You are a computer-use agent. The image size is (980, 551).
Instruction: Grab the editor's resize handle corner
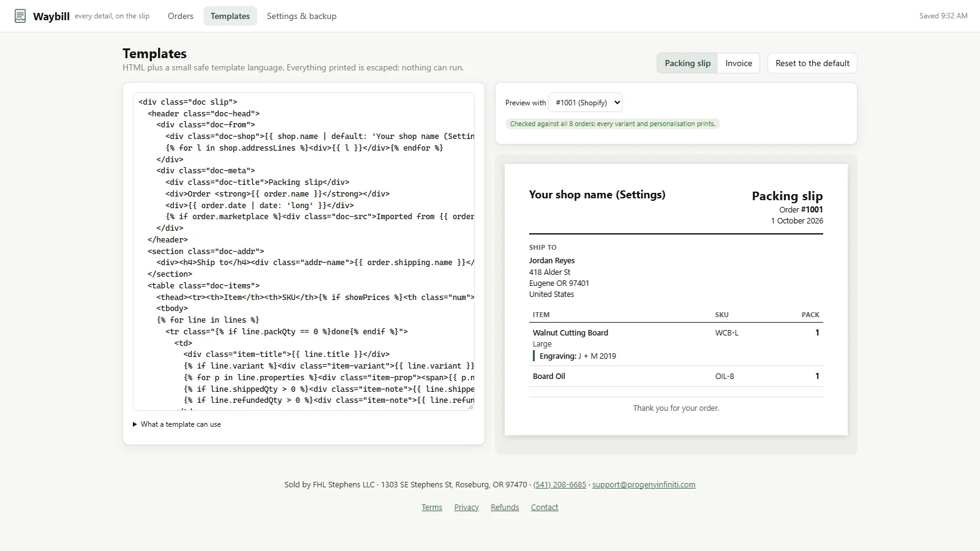[x=470, y=407]
